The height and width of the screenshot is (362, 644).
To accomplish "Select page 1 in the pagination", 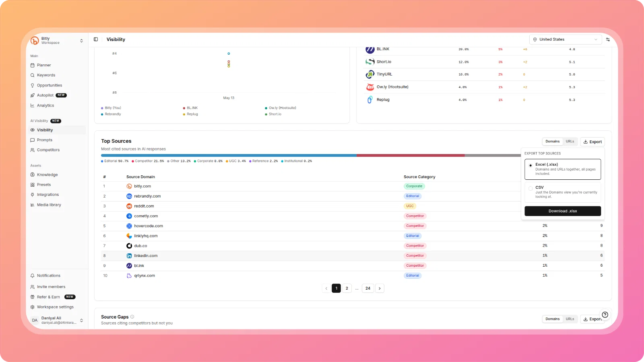I will click(x=336, y=288).
